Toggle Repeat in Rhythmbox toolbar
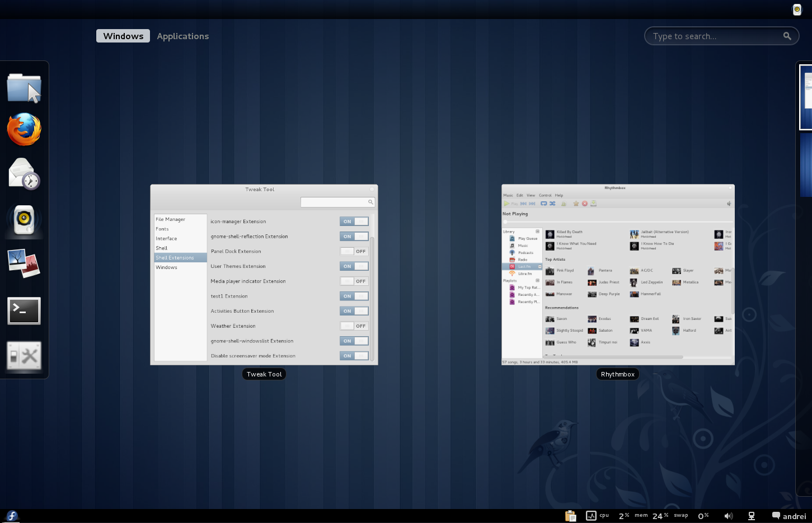 (x=543, y=204)
